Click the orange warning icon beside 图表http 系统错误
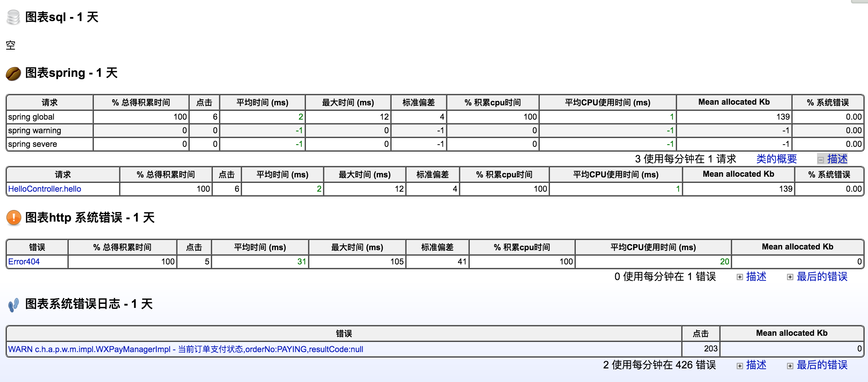The image size is (868, 382). 14,218
